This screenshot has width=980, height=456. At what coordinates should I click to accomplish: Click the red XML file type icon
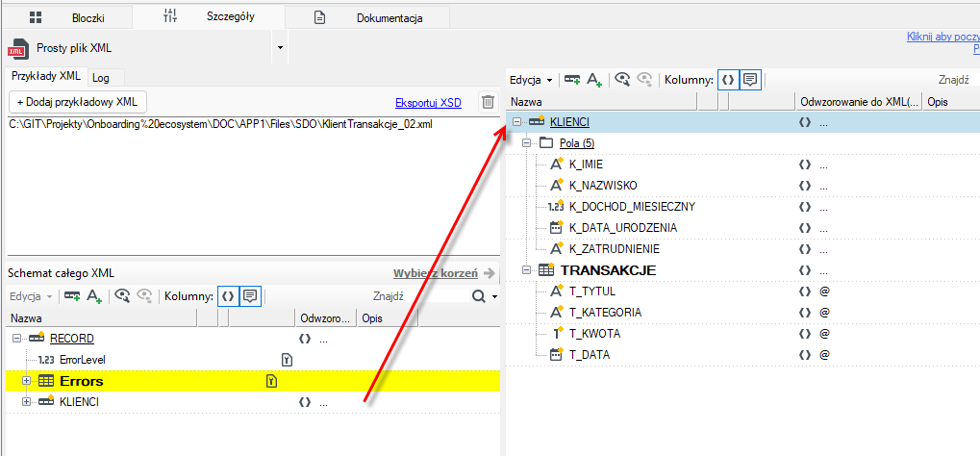coord(17,48)
